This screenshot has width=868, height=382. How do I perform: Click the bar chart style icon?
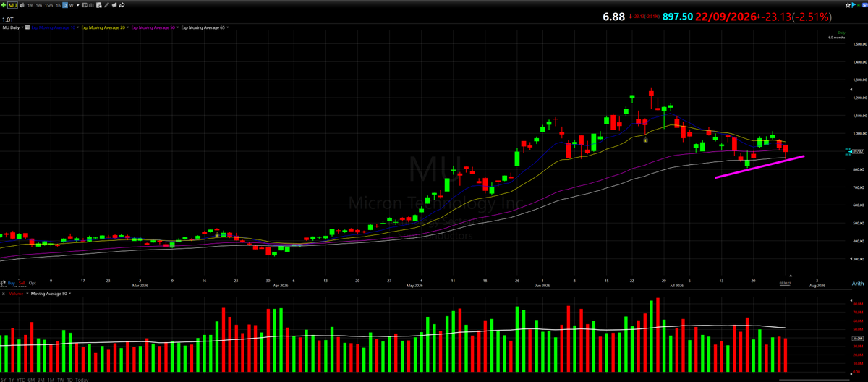pyautogui.click(x=91, y=5)
